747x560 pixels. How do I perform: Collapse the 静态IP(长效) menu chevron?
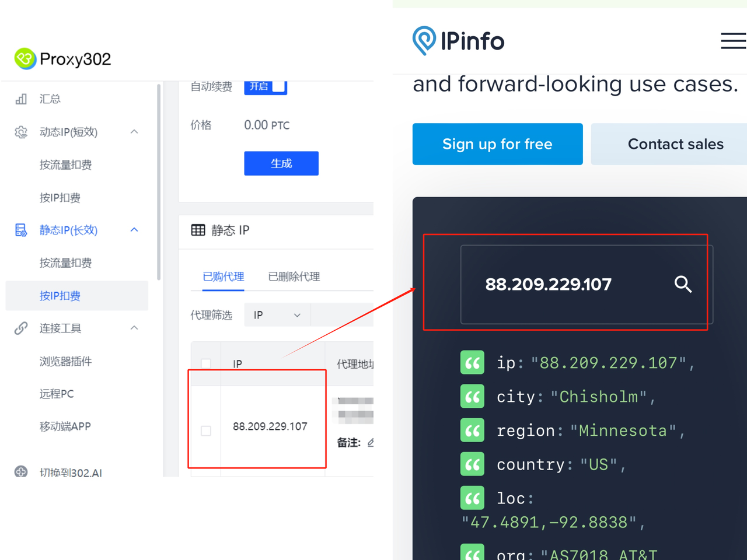[x=134, y=230]
